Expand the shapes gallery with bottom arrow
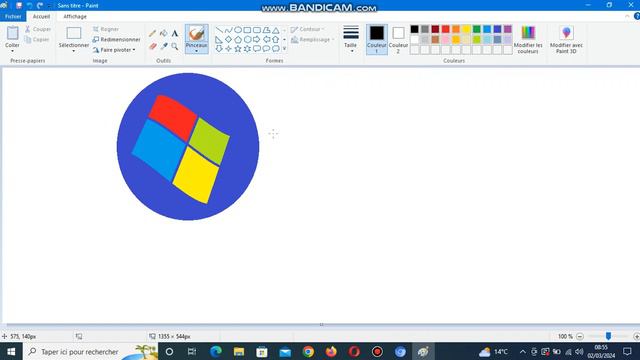This screenshot has width=640, height=360. [284, 49]
